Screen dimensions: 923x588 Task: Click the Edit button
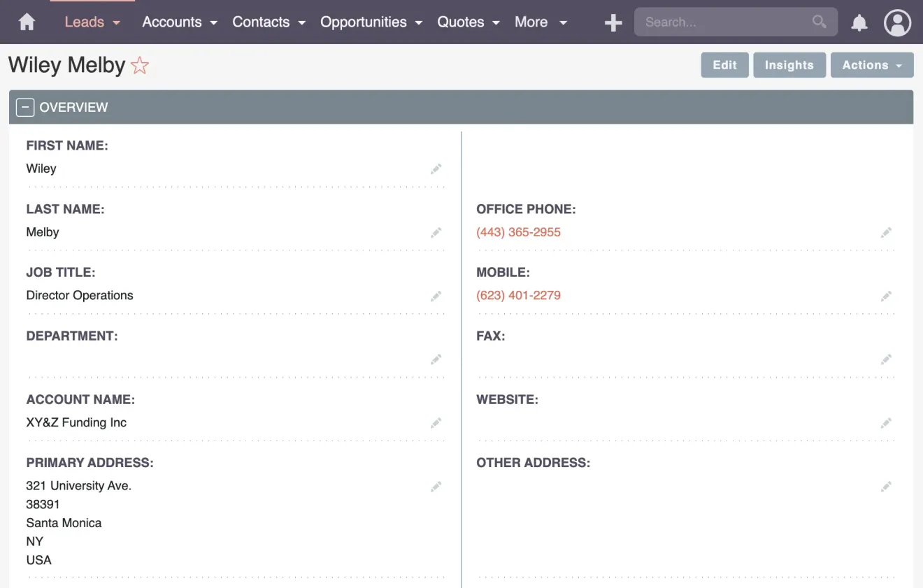[724, 64]
